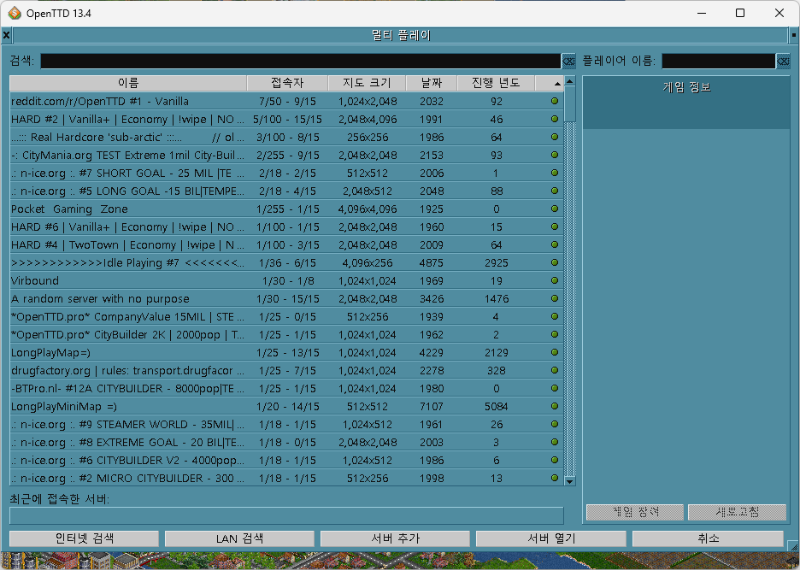Close the multiplayer window with X
Image resolution: width=800 pixels, height=570 pixels.
point(6,35)
